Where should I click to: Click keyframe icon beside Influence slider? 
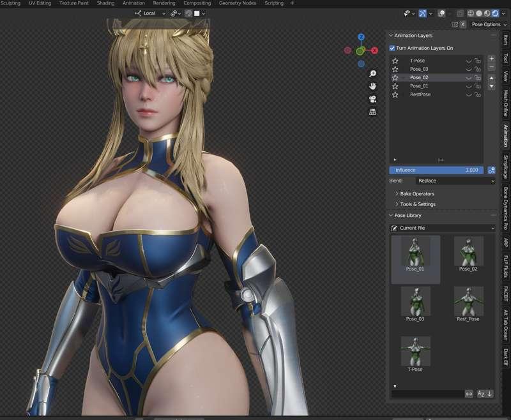491,170
